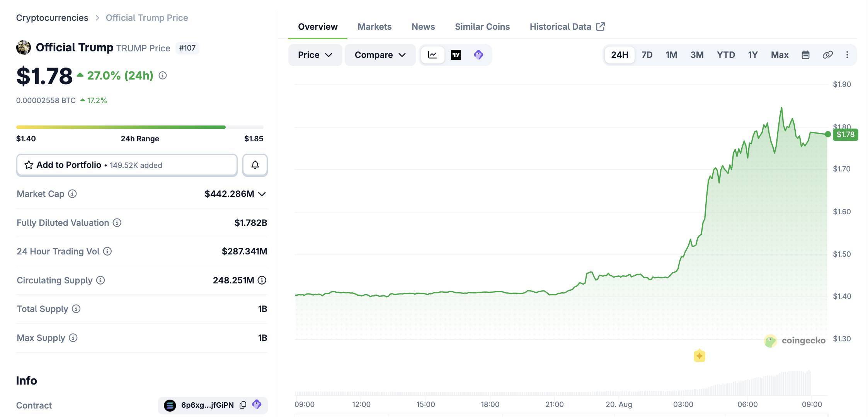Copy the contract address icon

(x=243, y=405)
